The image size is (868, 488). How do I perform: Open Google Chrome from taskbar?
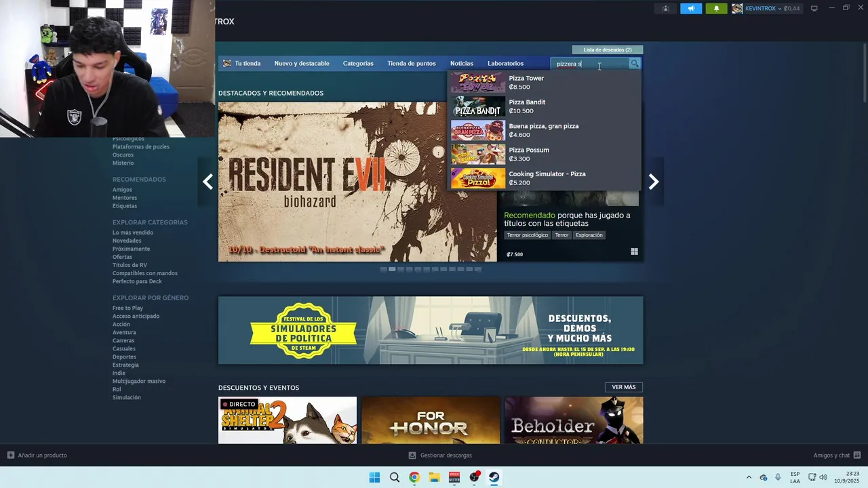click(414, 477)
